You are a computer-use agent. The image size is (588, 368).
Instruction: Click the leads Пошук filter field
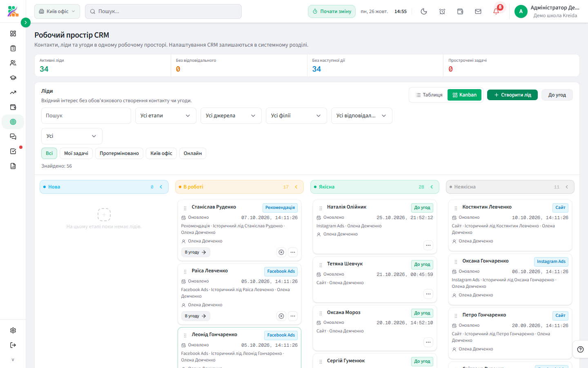click(86, 116)
